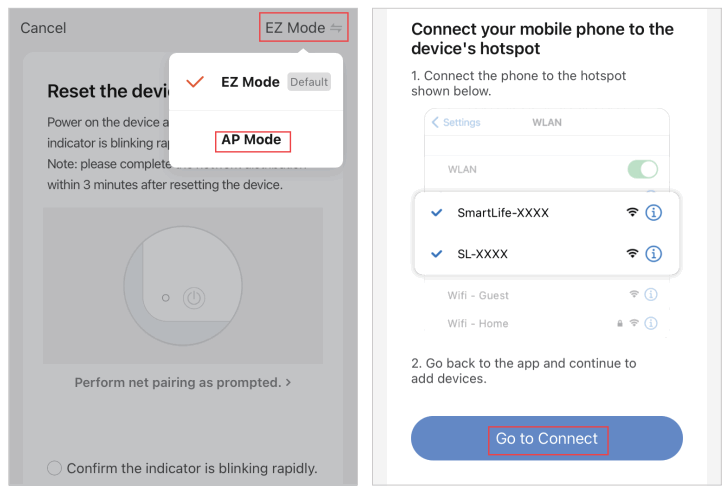Tap the info icon beside SL-XXXX
Viewport: 724px width, 493px height.
point(654,254)
